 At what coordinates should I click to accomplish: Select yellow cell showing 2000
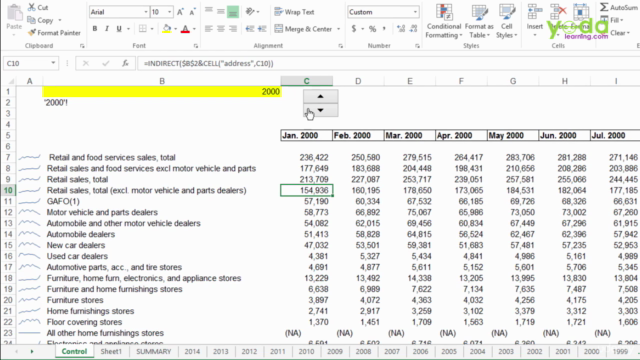click(x=162, y=91)
